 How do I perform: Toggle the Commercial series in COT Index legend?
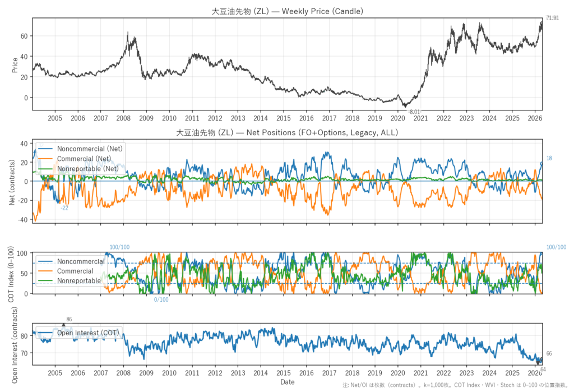75,271
